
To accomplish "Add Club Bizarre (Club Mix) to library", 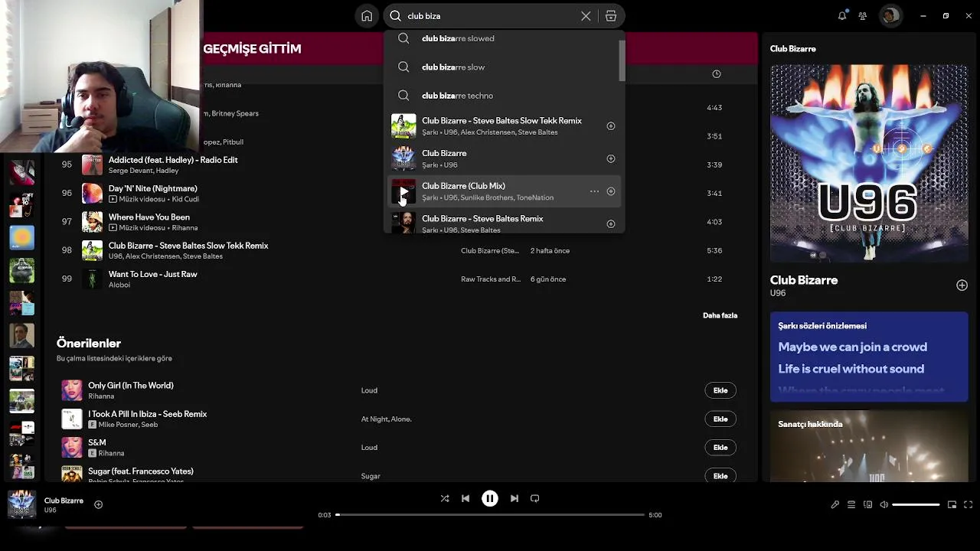I will (x=611, y=191).
